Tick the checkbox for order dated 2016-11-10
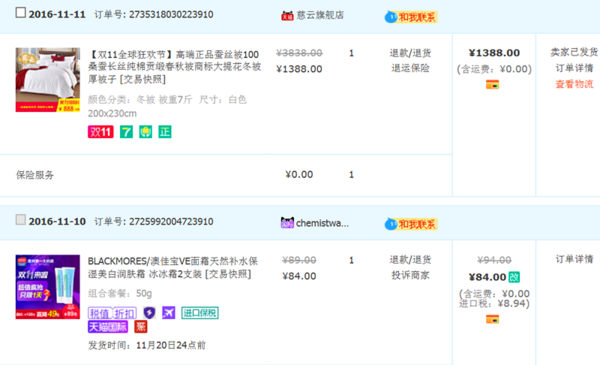This screenshot has width=600, height=365. [x=21, y=220]
